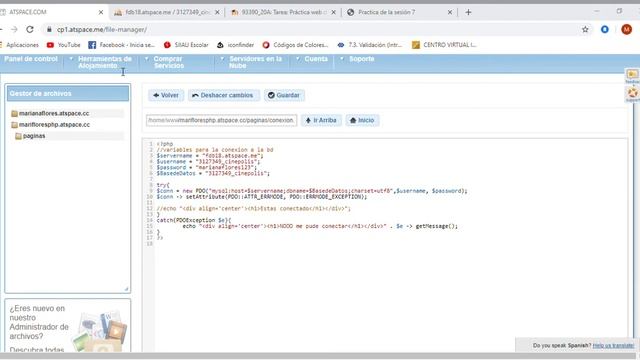Viewport: 640px width, 360px height.
Task: Open the marifloresphp.atspace.cc folder
Action: (54, 124)
